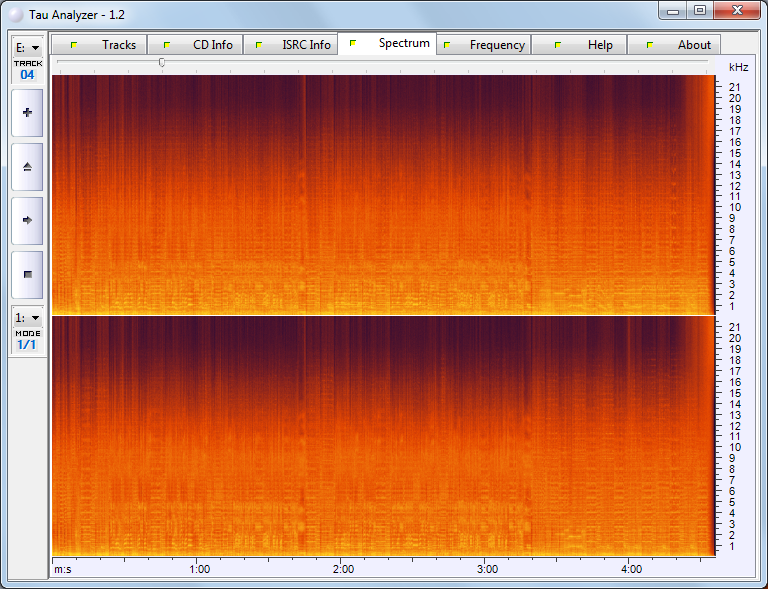Go to the Frequency tab
This screenshot has height=589, width=768.
click(496, 45)
